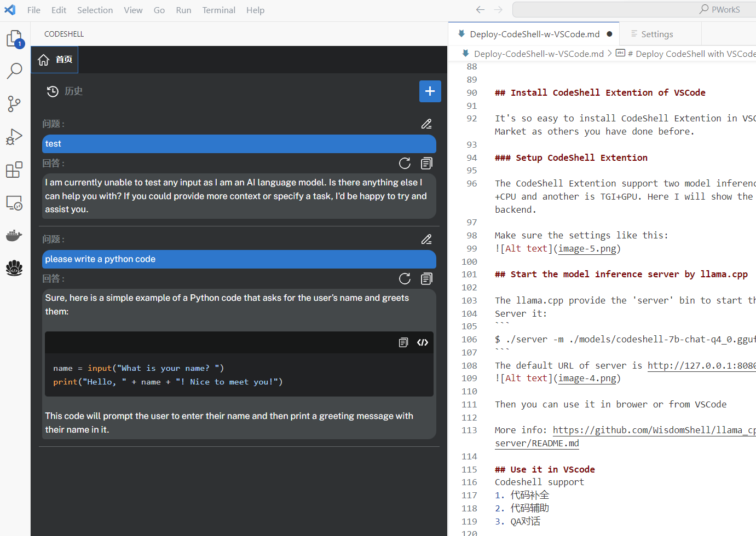
Task: Click line number 106 in gutter
Action: [469, 339]
